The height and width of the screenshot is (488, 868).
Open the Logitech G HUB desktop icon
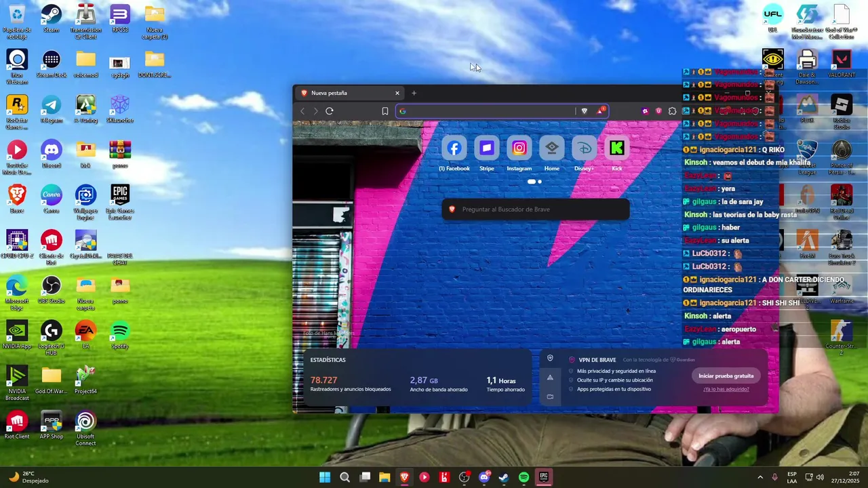point(51,338)
